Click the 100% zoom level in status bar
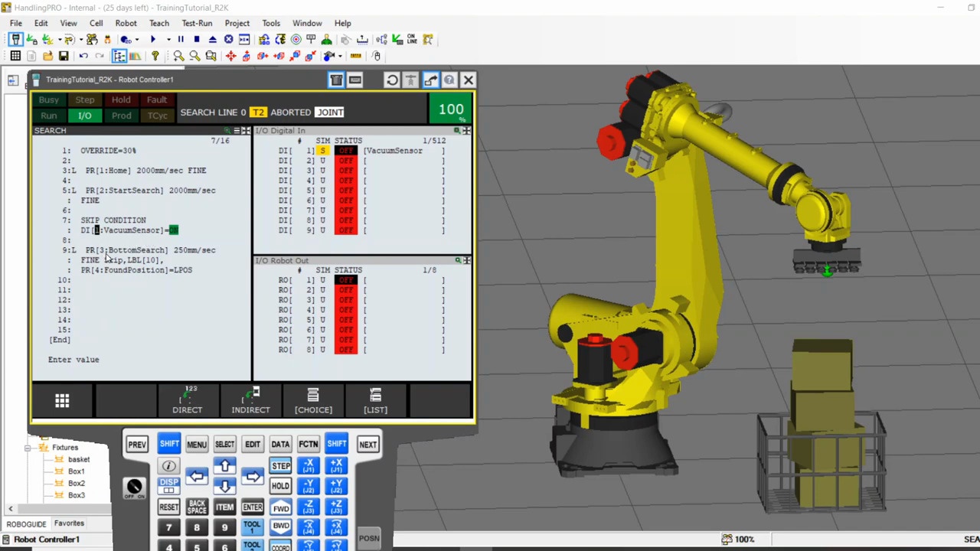 coord(744,539)
